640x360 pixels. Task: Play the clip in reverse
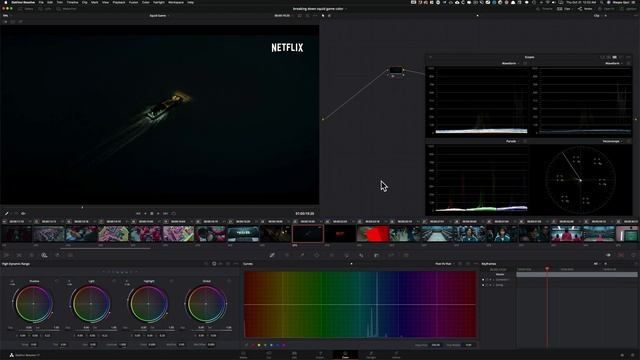(145, 213)
